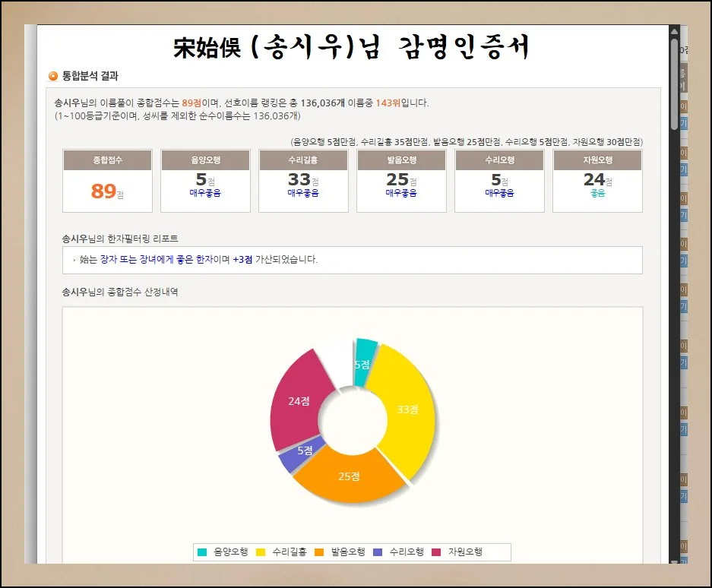Viewport: 712px width, 588px height.
Task: Click the scrollbar up arrow
Action: (x=674, y=31)
